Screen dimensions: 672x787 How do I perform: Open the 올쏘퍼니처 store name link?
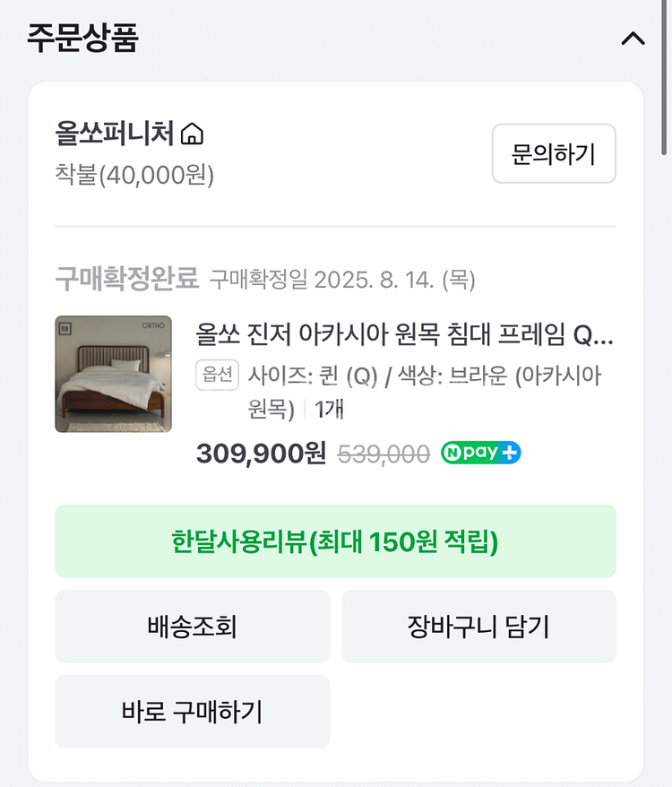(x=114, y=134)
